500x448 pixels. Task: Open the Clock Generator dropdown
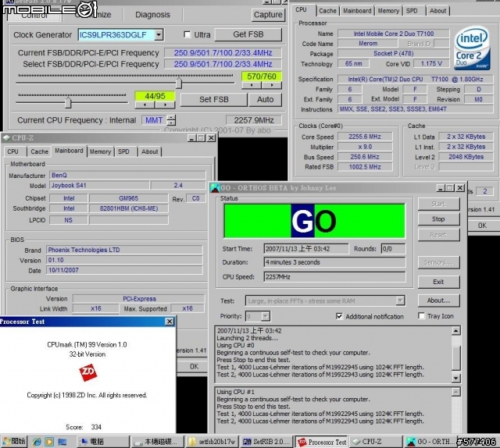[x=159, y=34]
